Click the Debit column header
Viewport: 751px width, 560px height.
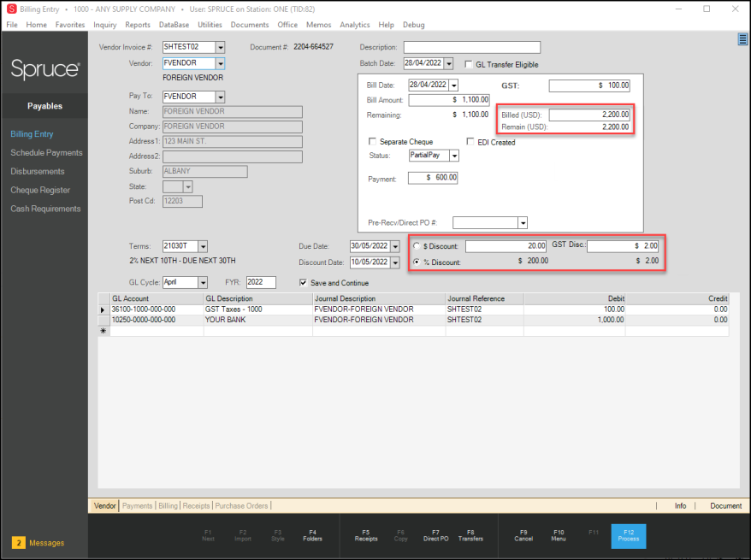coord(574,298)
